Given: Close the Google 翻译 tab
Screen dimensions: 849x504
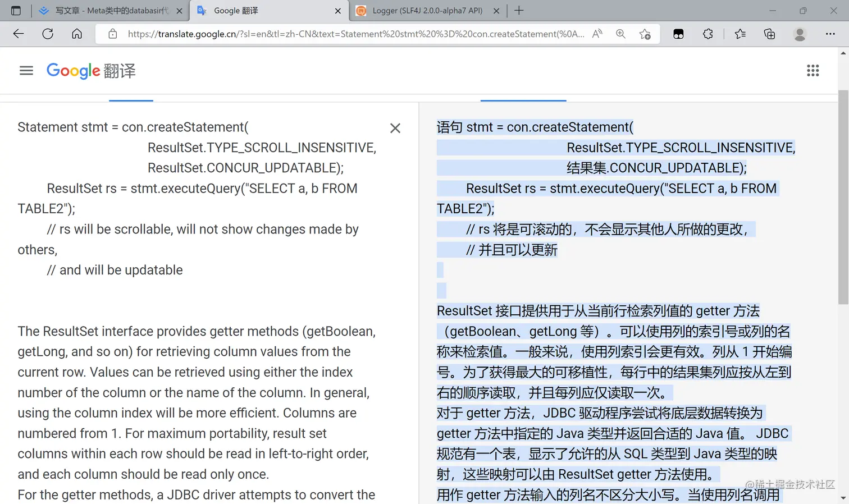Looking at the screenshot, I should pos(337,11).
